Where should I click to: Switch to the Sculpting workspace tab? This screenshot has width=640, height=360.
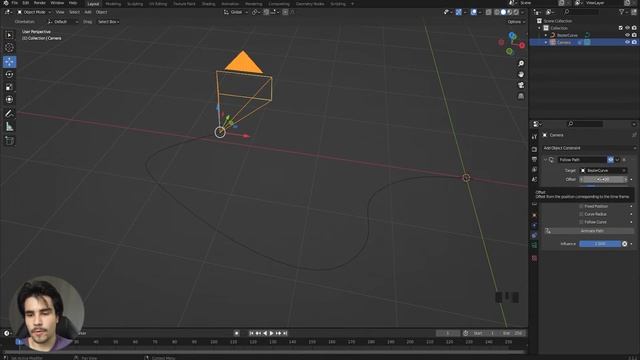click(x=135, y=4)
